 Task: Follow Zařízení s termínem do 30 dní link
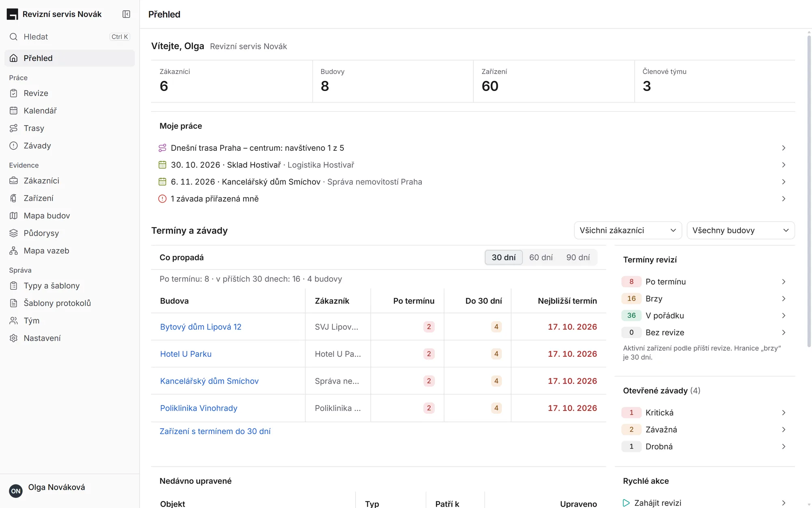coord(215,431)
